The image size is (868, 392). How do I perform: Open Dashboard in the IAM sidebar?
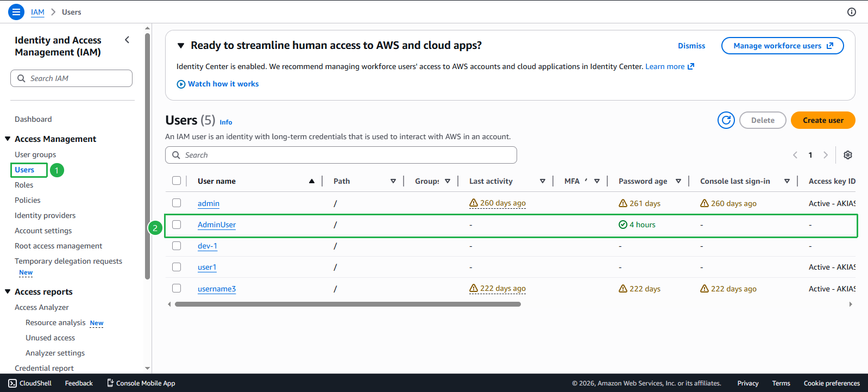click(x=33, y=119)
